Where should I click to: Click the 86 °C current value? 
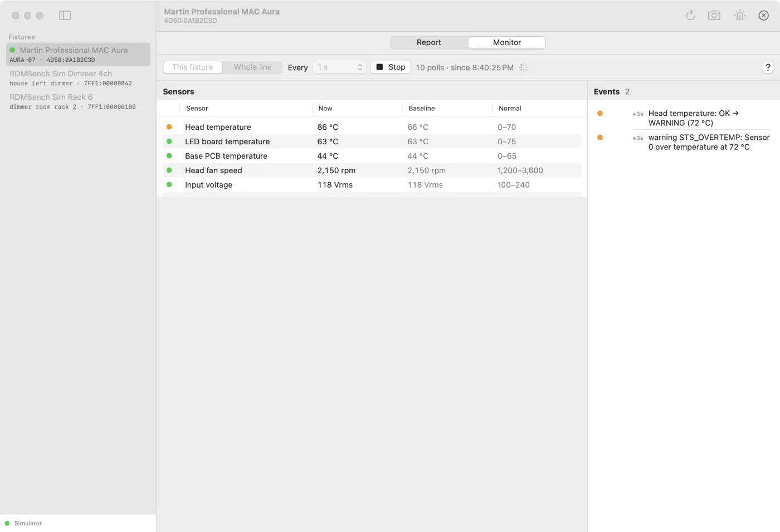coord(328,127)
